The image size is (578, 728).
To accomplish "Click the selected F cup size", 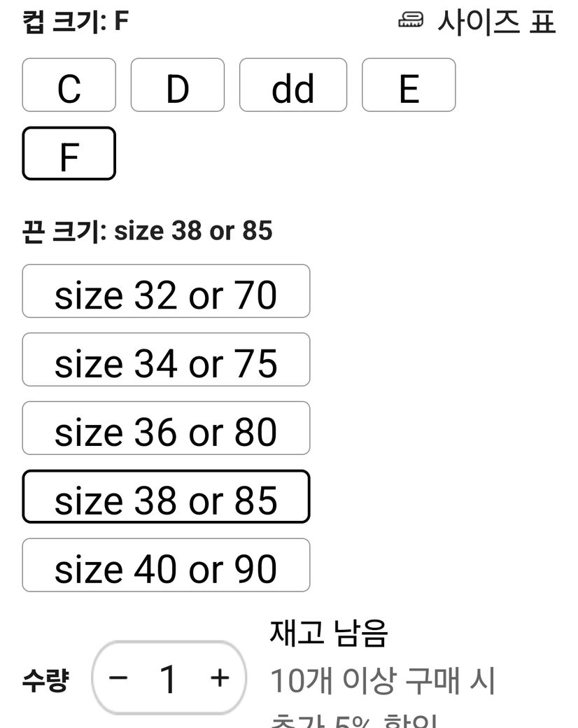I will click(x=69, y=153).
